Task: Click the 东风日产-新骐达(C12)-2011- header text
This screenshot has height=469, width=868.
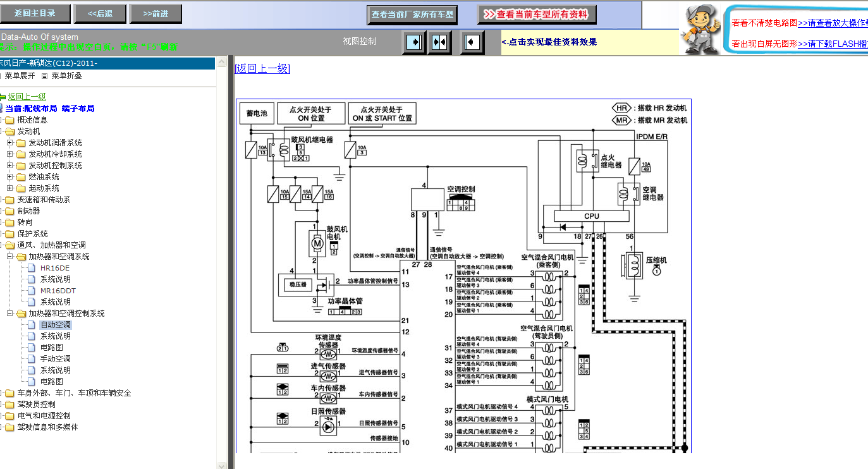Action: [x=49, y=63]
